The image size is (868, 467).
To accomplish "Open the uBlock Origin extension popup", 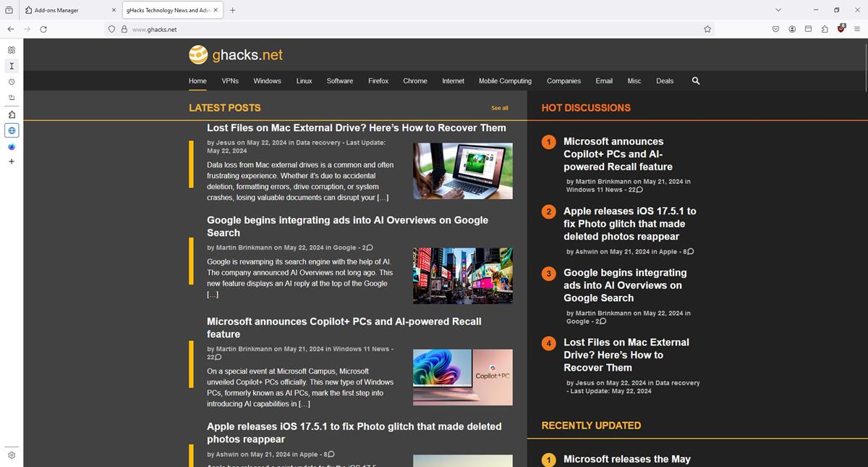I will 841,28.
